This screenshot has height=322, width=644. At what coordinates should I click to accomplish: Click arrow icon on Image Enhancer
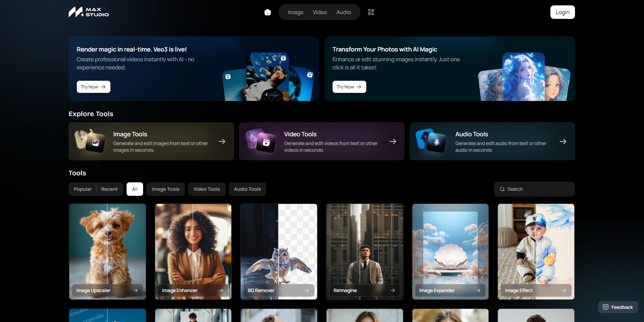[221, 290]
